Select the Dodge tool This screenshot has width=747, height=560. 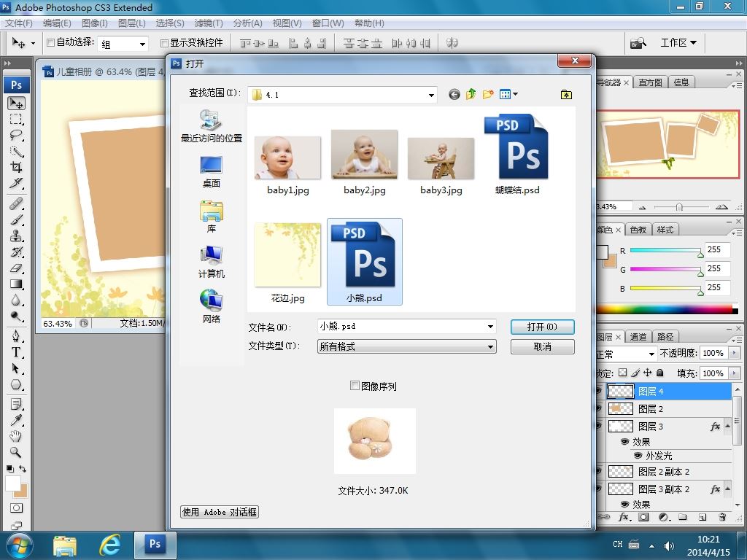pos(16,316)
